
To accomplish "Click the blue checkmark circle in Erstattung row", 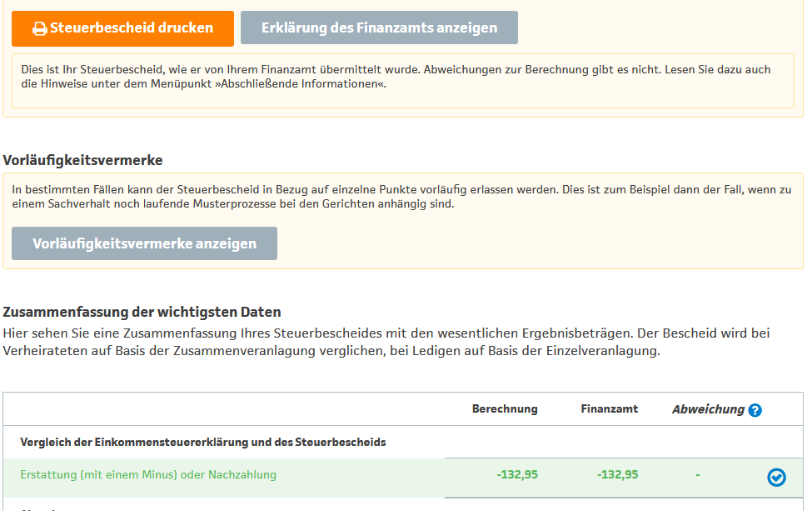I will (x=776, y=477).
